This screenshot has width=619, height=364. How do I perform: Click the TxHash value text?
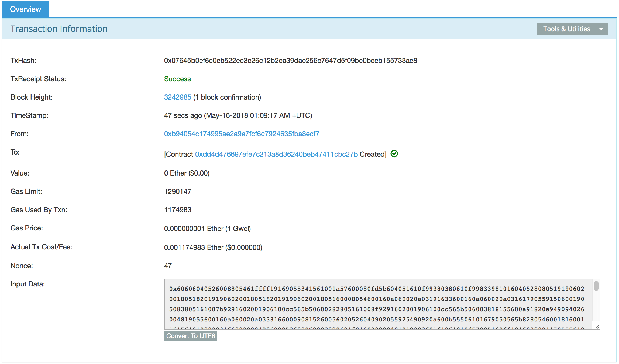tap(290, 61)
